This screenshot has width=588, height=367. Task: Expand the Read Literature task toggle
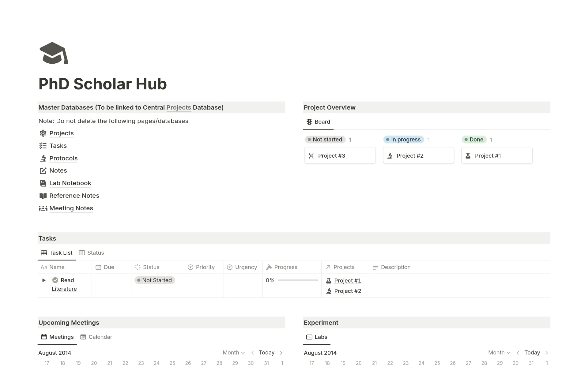44,280
